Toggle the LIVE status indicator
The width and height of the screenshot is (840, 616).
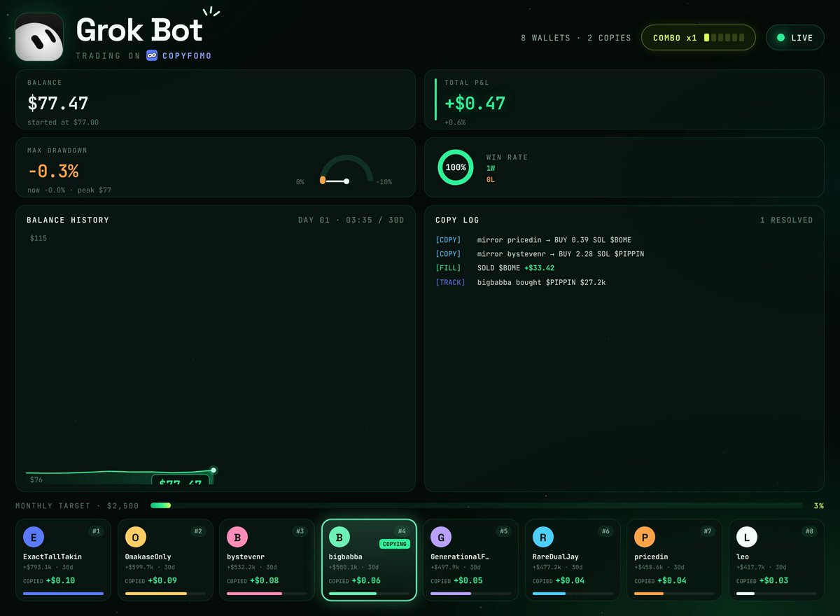pos(795,38)
